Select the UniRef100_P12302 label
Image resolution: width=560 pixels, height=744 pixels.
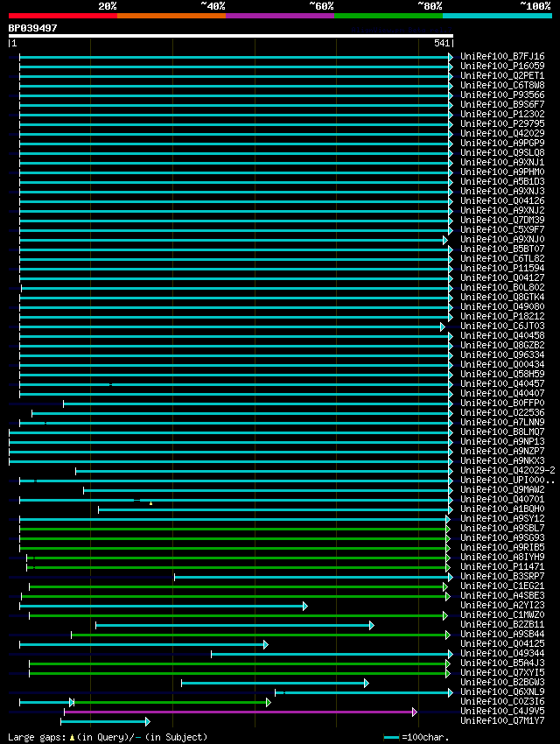point(502,114)
